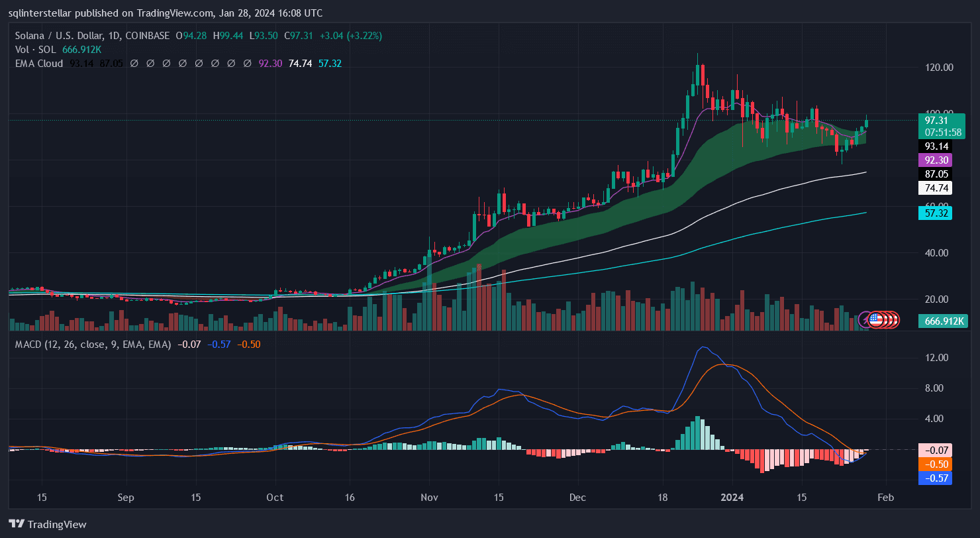Click the purple lightning bolt event marker
This screenshot has height=538, width=980.
(x=865, y=319)
